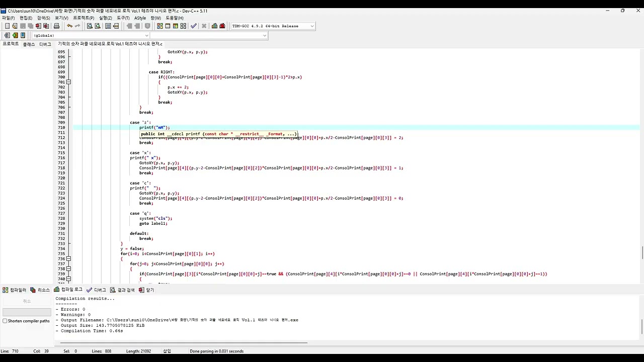Click the compile log horizontal scrollbar
This screenshot has width=644, height=362.
pos(184,343)
